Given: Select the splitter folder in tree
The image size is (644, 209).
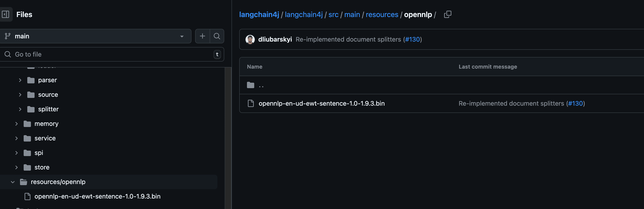Looking at the screenshot, I should pos(48,109).
